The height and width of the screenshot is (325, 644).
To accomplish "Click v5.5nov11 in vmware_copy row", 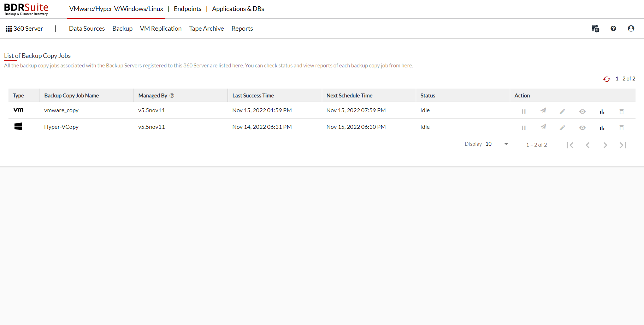I will (x=152, y=110).
